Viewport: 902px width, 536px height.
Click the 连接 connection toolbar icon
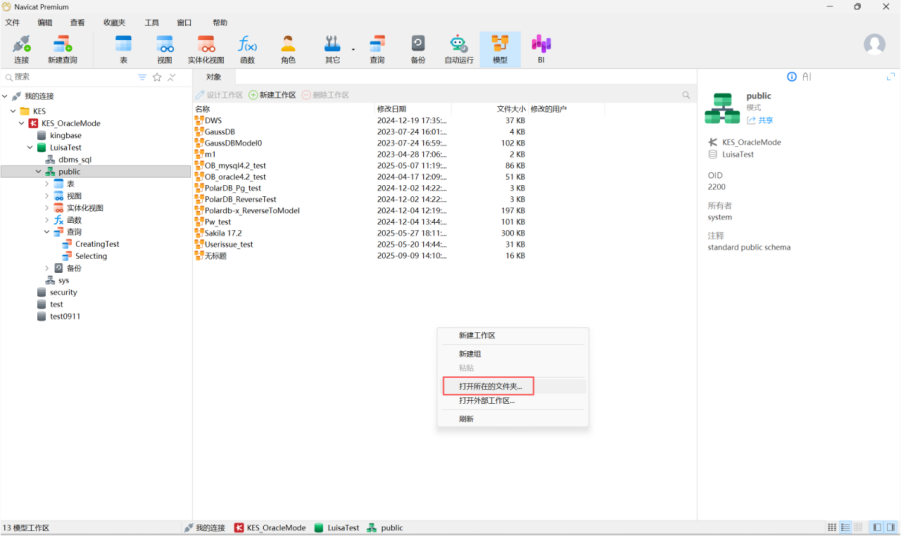click(21, 47)
